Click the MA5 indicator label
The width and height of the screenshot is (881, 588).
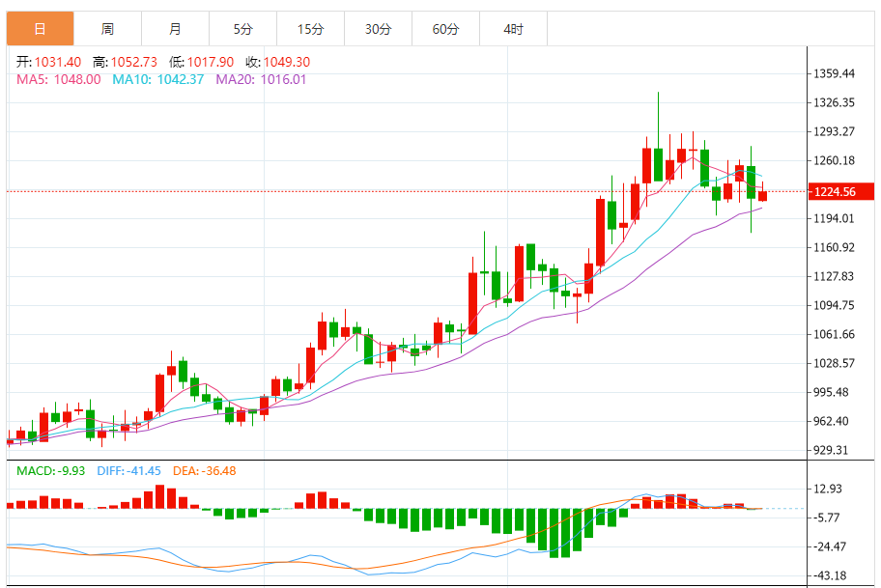(58, 79)
